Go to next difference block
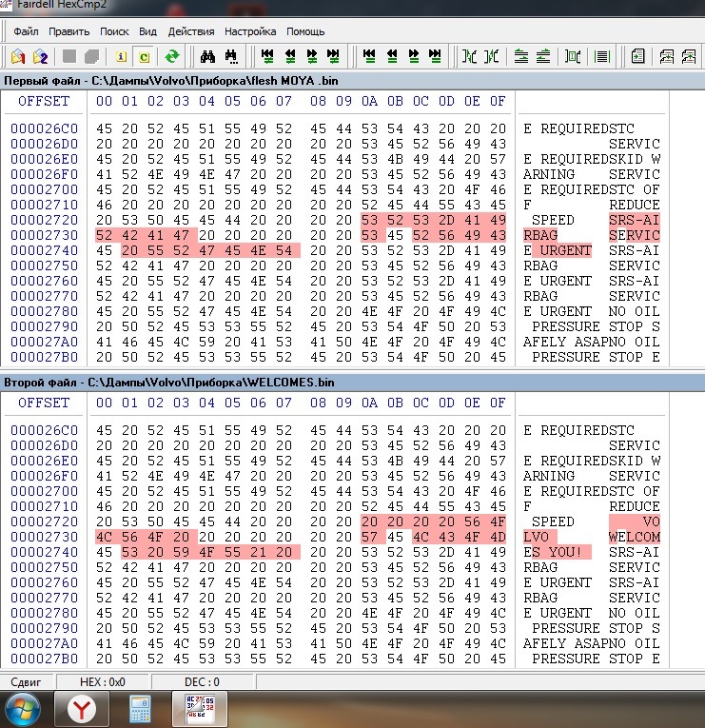 312,57
